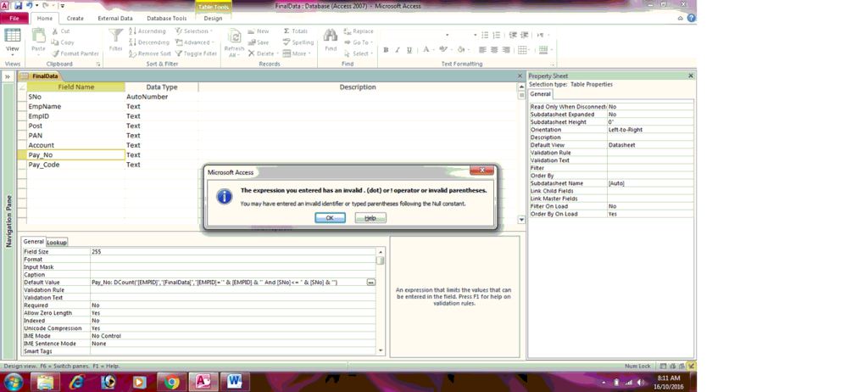The height and width of the screenshot is (392, 868).
Task: Click Replace in Find group
Action: tap(359, 31)
